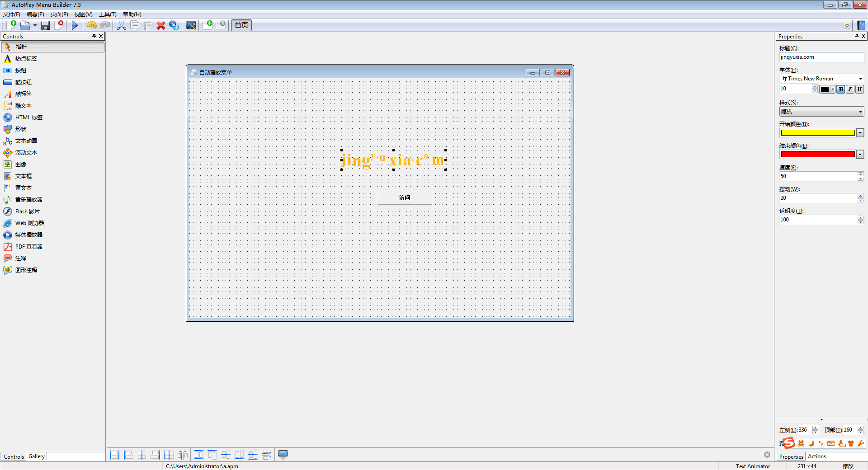868x470 pixels.
Task: Click the yellow start color swatch
Action: (x=818, y=133)
